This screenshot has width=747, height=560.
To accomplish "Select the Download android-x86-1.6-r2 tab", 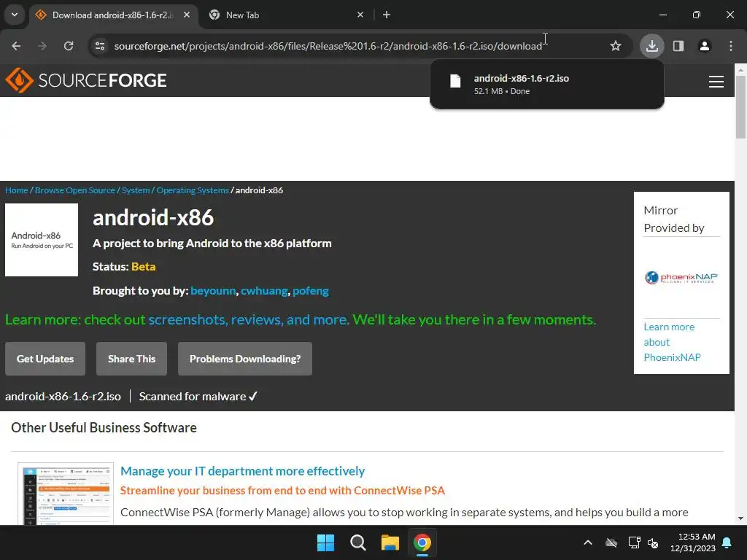I will click(x=112, y=15).
